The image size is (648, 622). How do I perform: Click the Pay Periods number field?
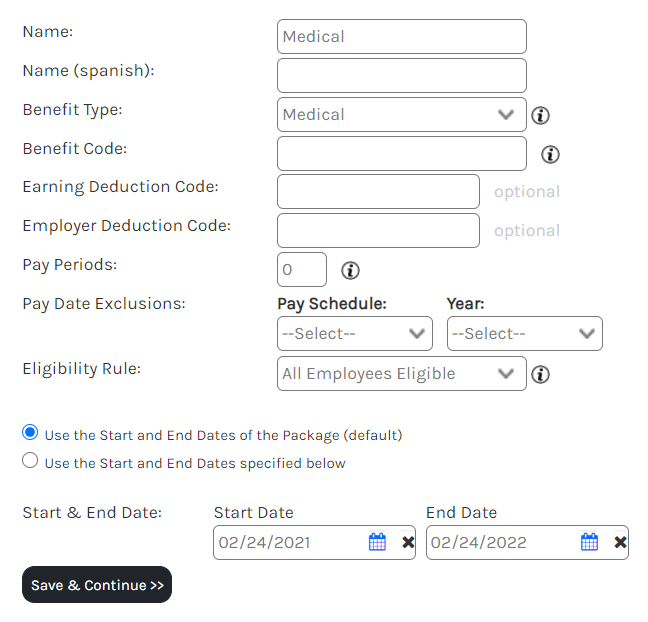(301, 270)
